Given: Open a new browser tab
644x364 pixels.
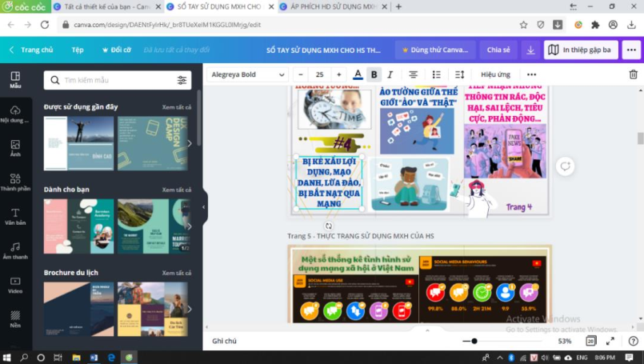Looking at the screenshot, I should coord(398,6).
